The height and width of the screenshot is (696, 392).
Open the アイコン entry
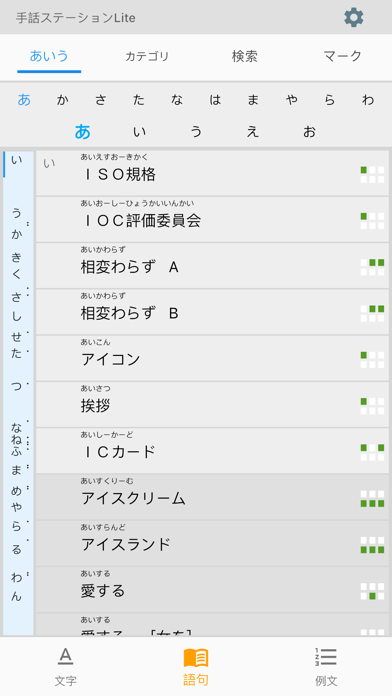pos(212,358)
